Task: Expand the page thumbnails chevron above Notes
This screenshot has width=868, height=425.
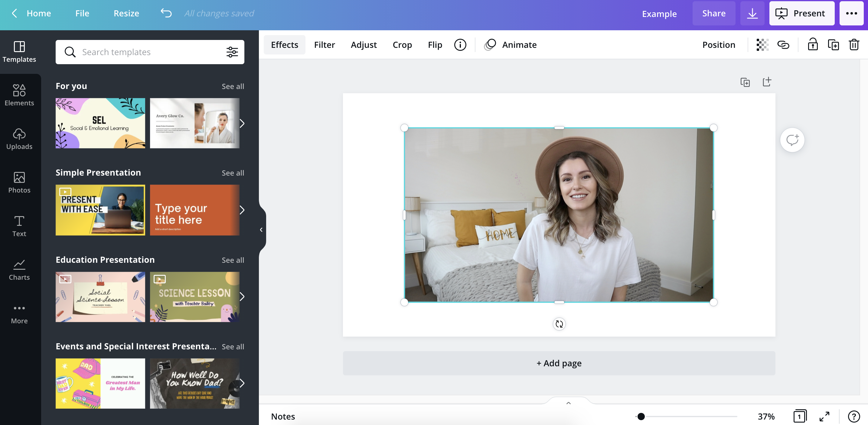Action: [569, 403]
